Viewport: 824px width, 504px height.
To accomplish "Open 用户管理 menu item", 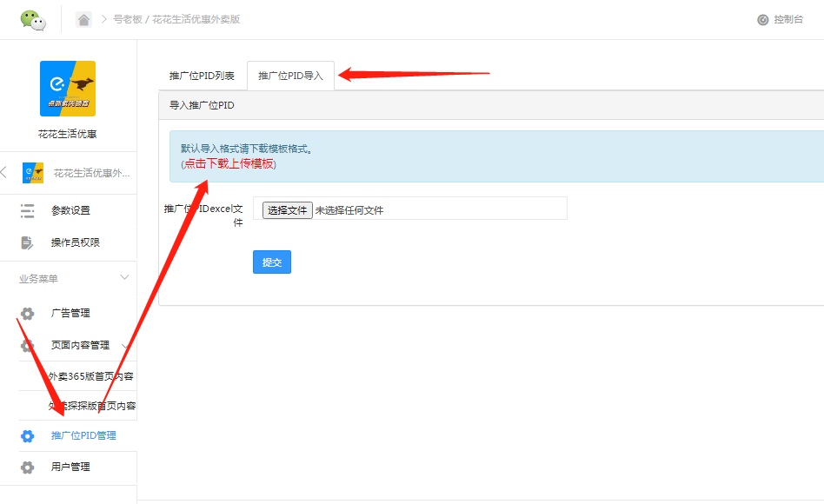I will point(70,467).
